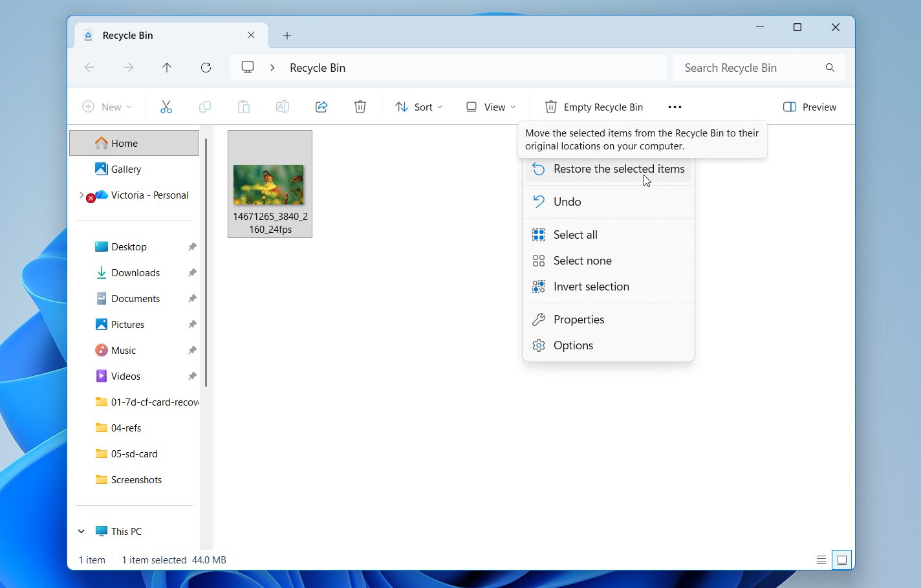Open Home in the navigation pane

point(135,143)
